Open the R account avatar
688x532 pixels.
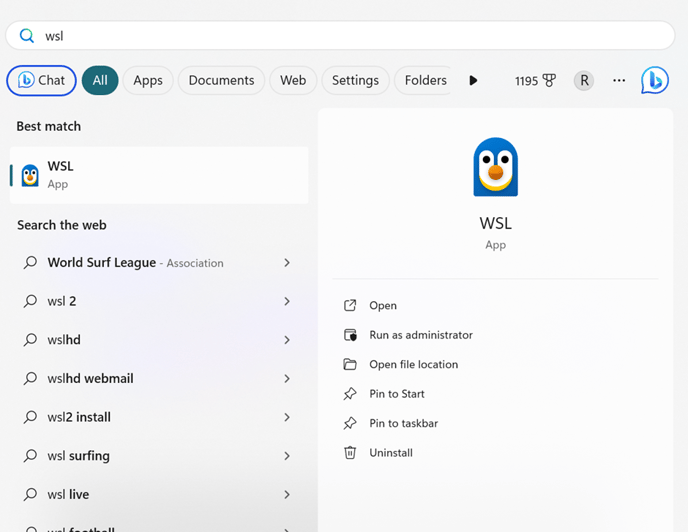click(584, 80)
